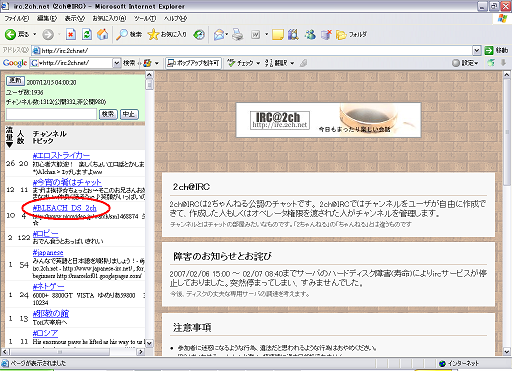Click the Back navigation arrow icon

tap(10, 34)
